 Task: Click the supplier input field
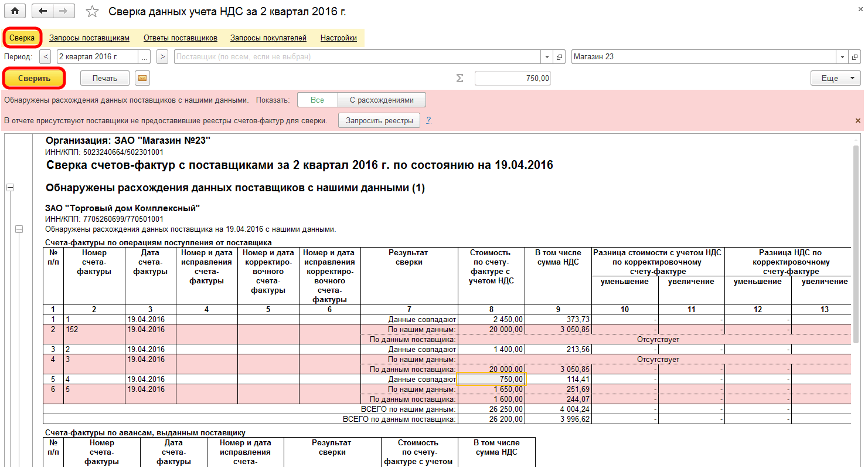(357, 57)
